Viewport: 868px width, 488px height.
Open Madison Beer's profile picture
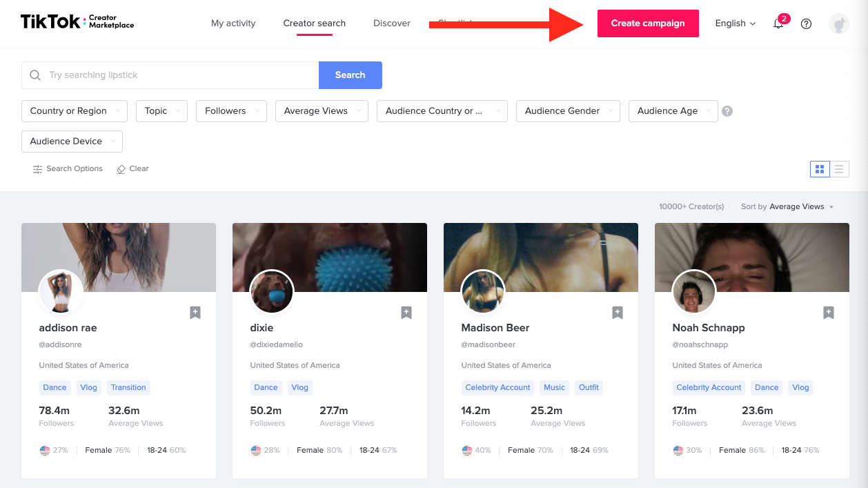pyautogui.click(x=483, y=291)
